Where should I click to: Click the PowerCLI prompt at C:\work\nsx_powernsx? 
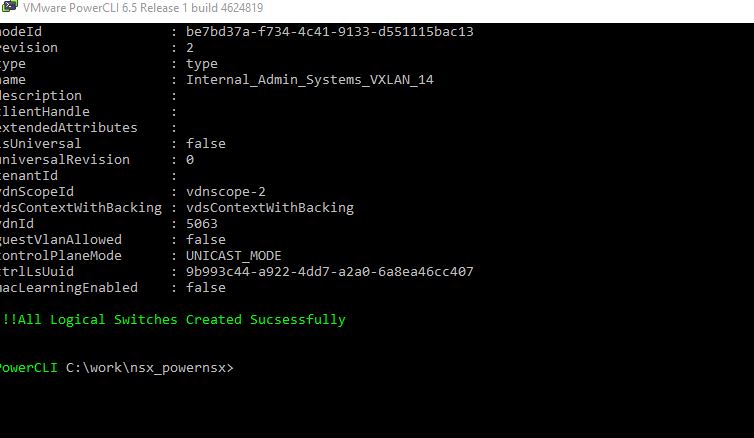(116, 368)
